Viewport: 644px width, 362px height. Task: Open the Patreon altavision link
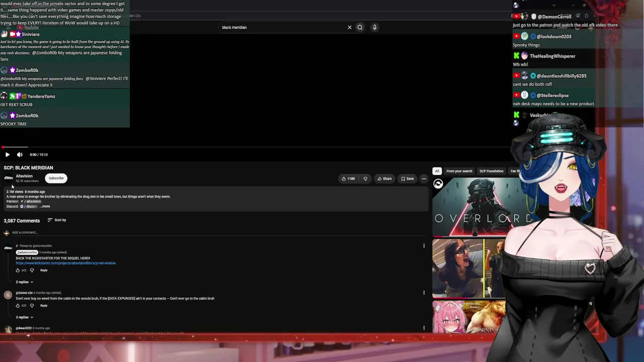[31, 201]
